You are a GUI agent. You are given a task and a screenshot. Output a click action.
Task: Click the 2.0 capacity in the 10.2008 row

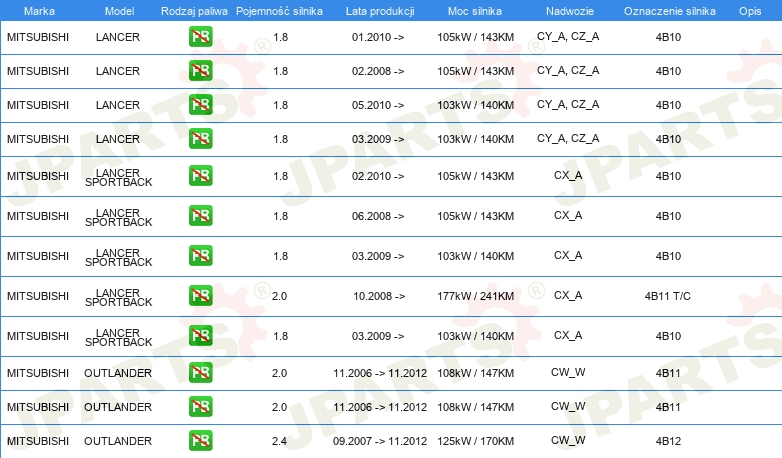pyautogui.click(x=279, y=296)
